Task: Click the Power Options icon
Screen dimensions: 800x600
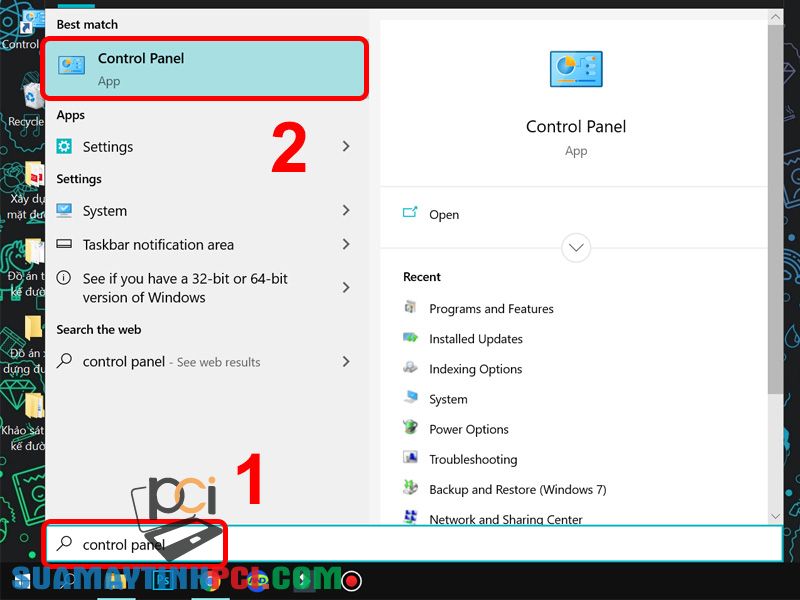Action: [x=410, y=428]
